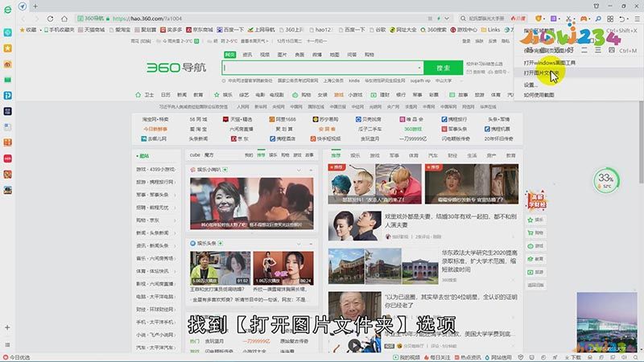Viewport: 644px width, 362px height.
Task: Open the 华东政法大学 news headline
Action: 479,261
